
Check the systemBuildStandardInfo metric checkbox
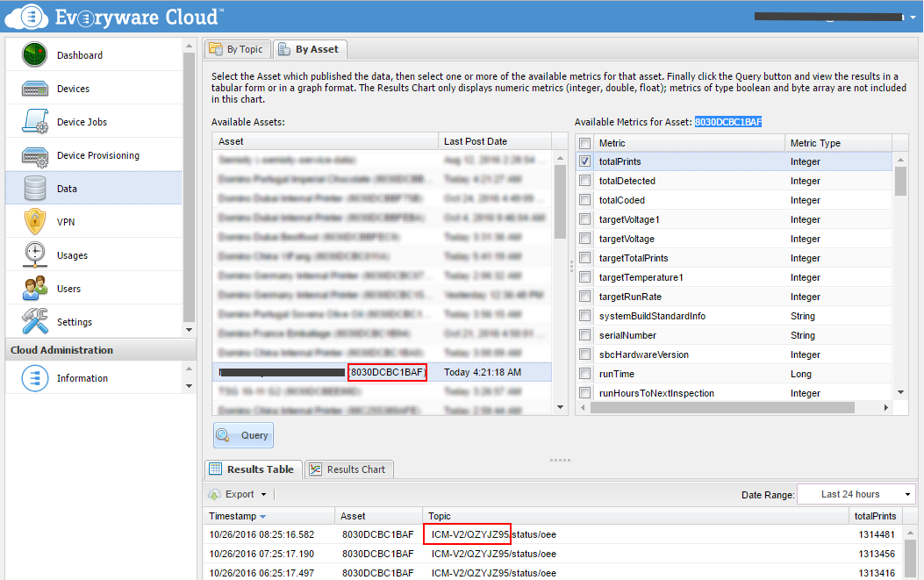(584, 315)
